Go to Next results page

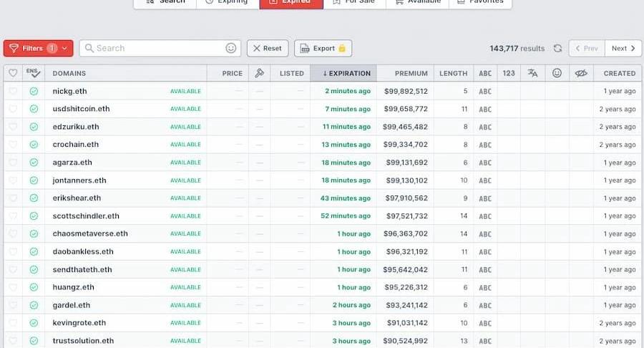(623, 48)
